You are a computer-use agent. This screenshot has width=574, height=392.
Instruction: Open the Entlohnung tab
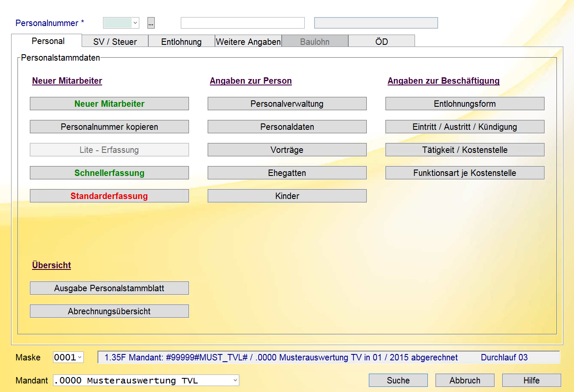click(181, 41)
